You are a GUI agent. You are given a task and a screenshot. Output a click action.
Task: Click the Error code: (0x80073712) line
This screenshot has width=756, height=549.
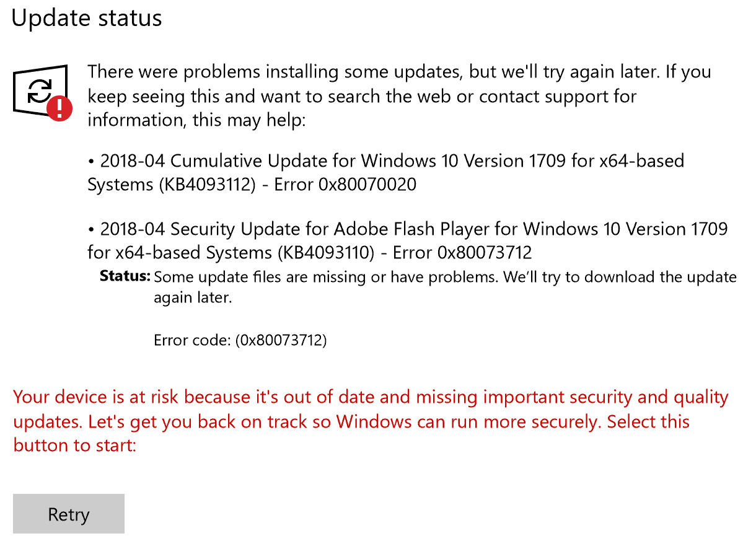tap(240, 340)
